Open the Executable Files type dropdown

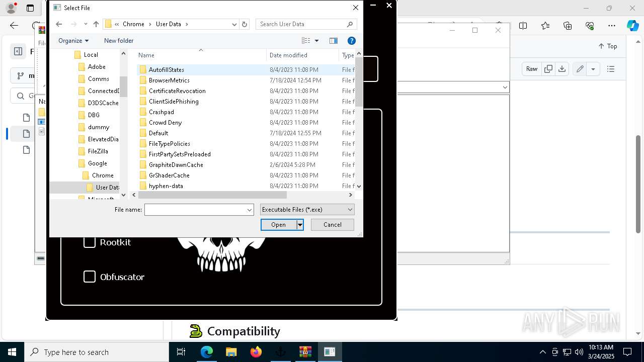click(307, 210)
